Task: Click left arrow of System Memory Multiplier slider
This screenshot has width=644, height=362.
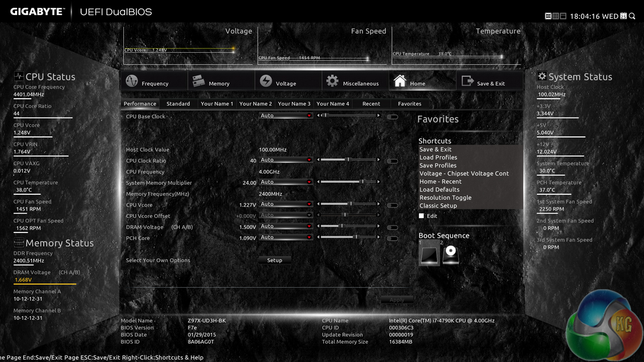Action: pyautogui.click(x=318, y=182)
